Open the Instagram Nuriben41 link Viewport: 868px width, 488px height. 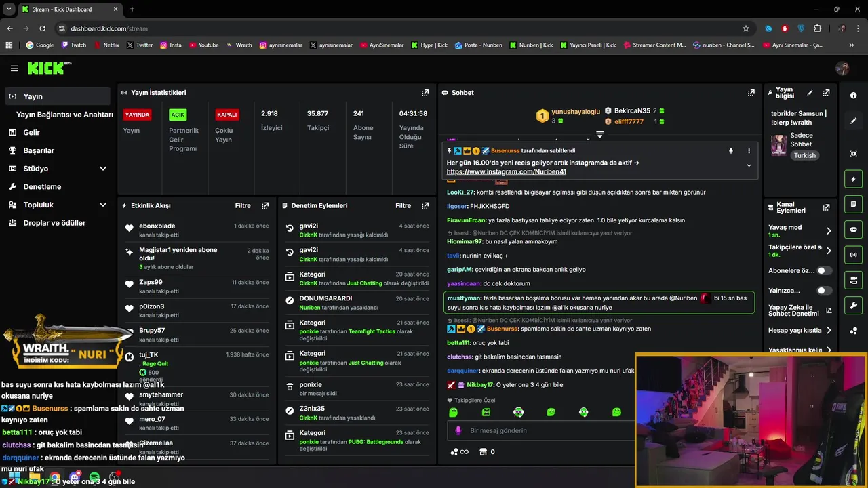pyautogui.click(x=507, y=172)
